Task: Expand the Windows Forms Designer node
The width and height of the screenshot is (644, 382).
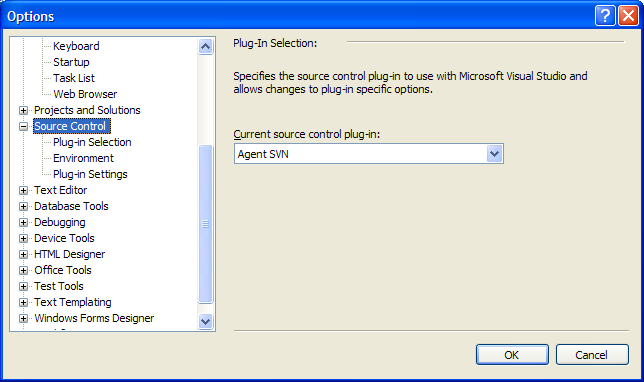Action: (x=23, y=319)
